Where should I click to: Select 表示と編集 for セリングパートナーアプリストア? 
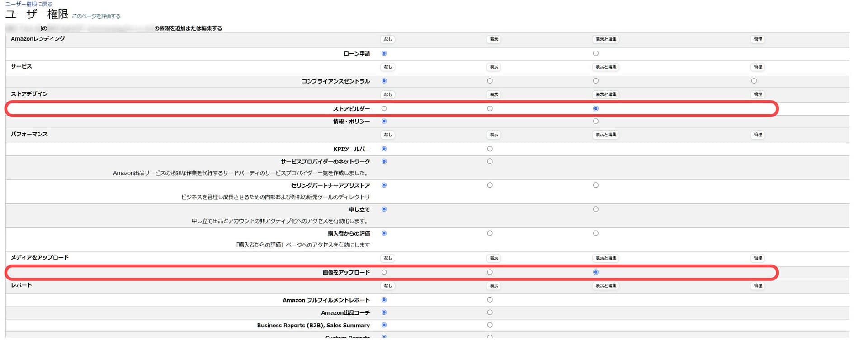pyautogui.click(x=595, y=186)
